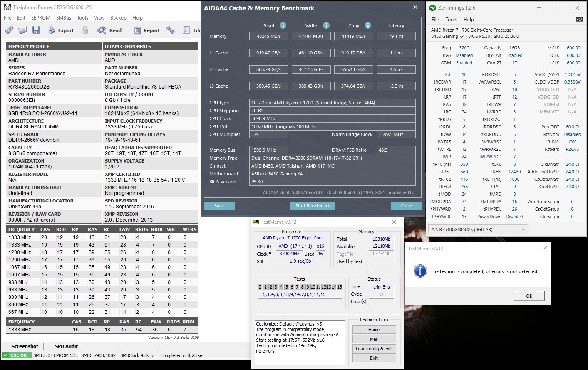Click the Close button in AIDA64 benchmark

[x=406, y=206]
